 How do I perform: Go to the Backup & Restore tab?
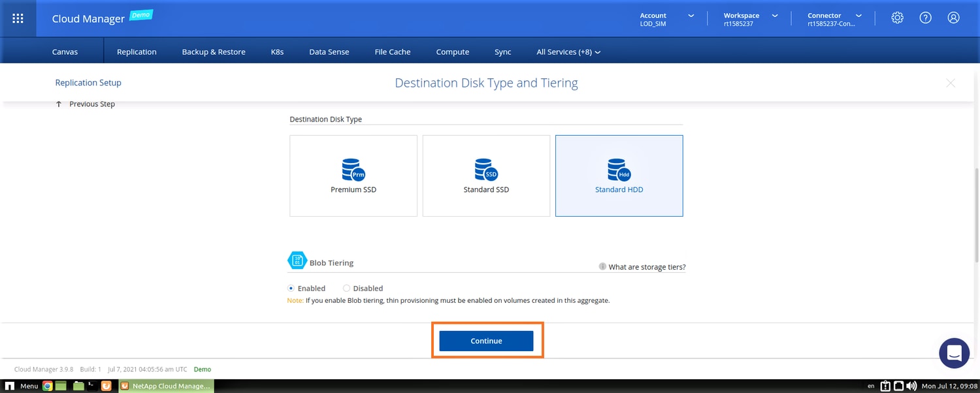coord(214,52)
